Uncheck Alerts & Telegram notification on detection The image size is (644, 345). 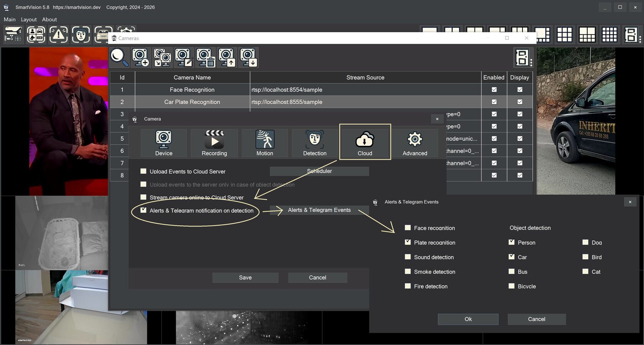pyautogui.click(x=143, y=210)
